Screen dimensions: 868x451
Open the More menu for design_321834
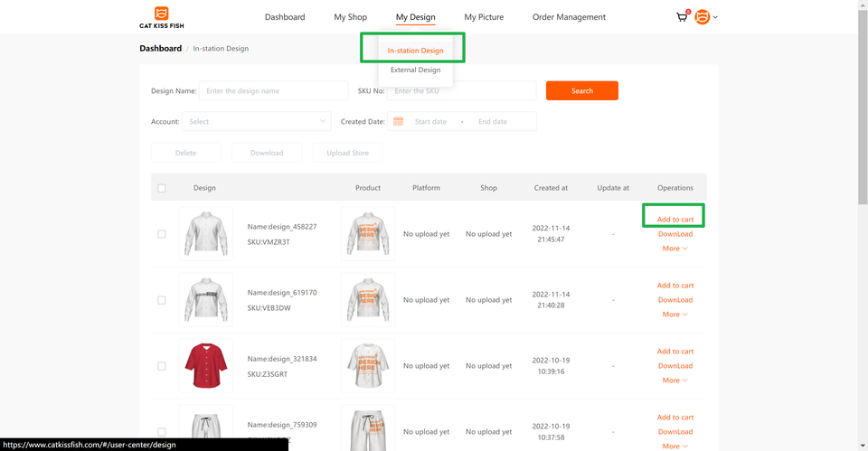[x=675, y=381]
